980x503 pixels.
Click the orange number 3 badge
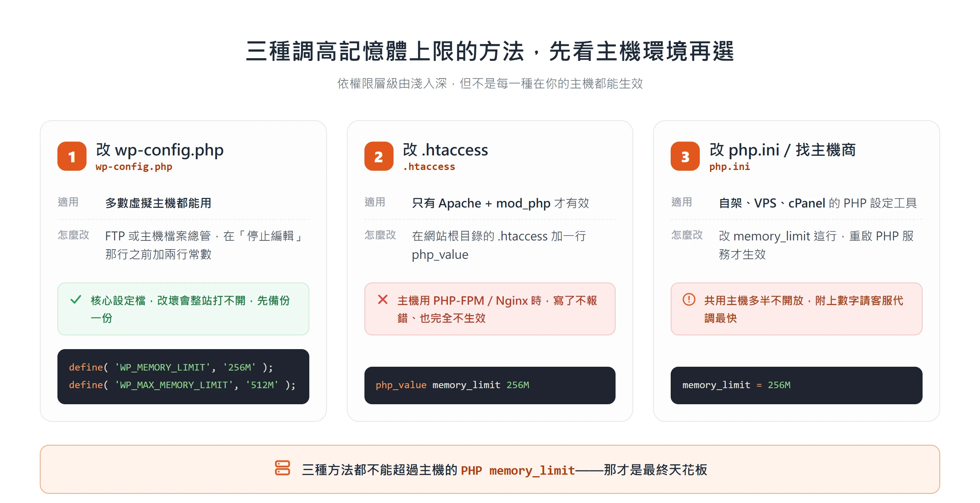[685, 156]
